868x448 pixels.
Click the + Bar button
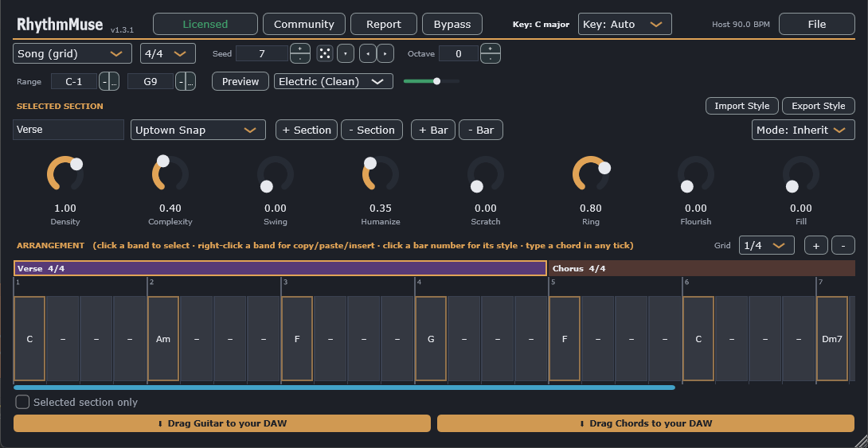pyautogui.click(x=433, y=130)
